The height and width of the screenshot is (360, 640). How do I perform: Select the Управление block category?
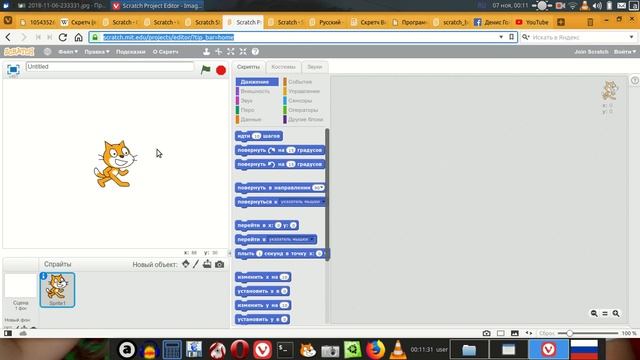[x=304, y=91]
